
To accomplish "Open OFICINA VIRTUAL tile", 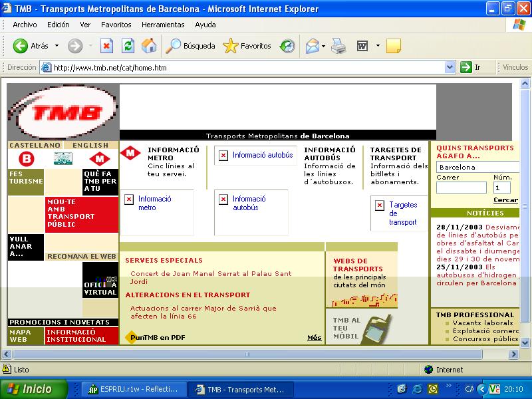I will [x=100, y=280].
